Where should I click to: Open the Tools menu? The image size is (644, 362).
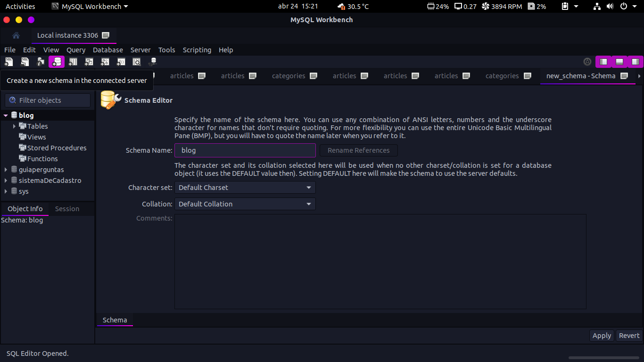[167, 50]
